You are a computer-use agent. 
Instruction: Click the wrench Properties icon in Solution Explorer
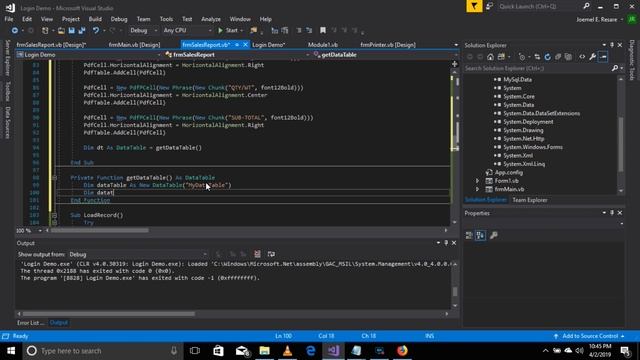pyautogui.click(x=592, y=57)
